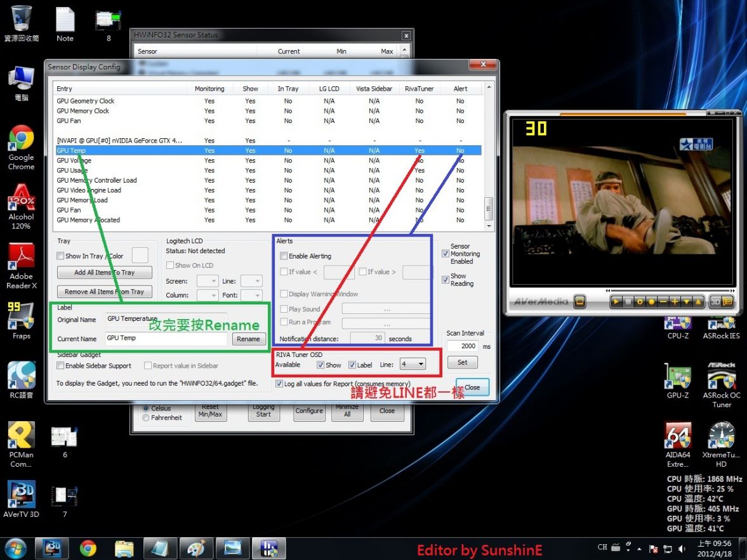The height and width of the screenshot is (560, 747).
Task: Click the Set button for Scan Interval
Action: [x=462, y=362]
